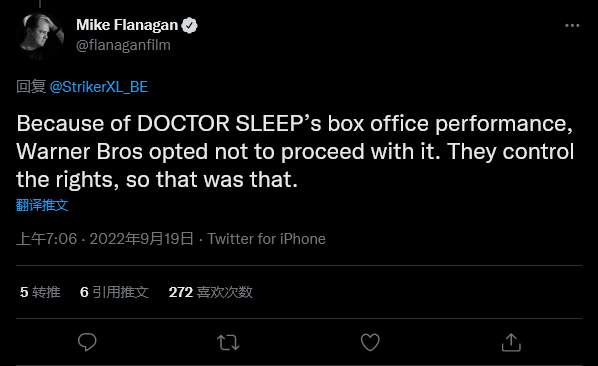Open the @StrikerXL_BE mention link

point(99,87)
